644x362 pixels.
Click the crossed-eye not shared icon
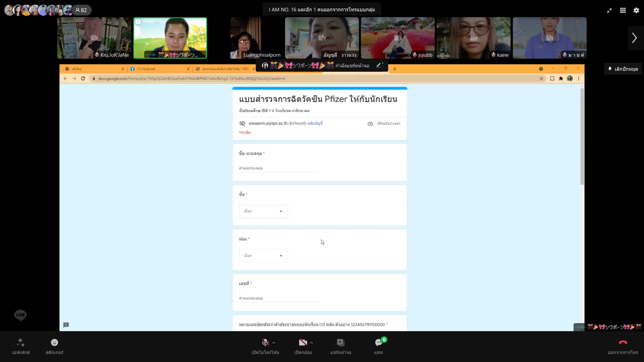242,123
